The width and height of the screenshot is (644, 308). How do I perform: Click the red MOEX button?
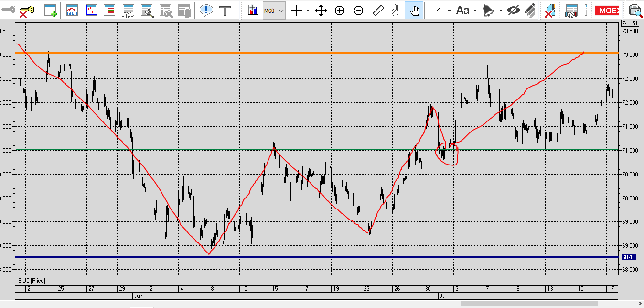608,11
